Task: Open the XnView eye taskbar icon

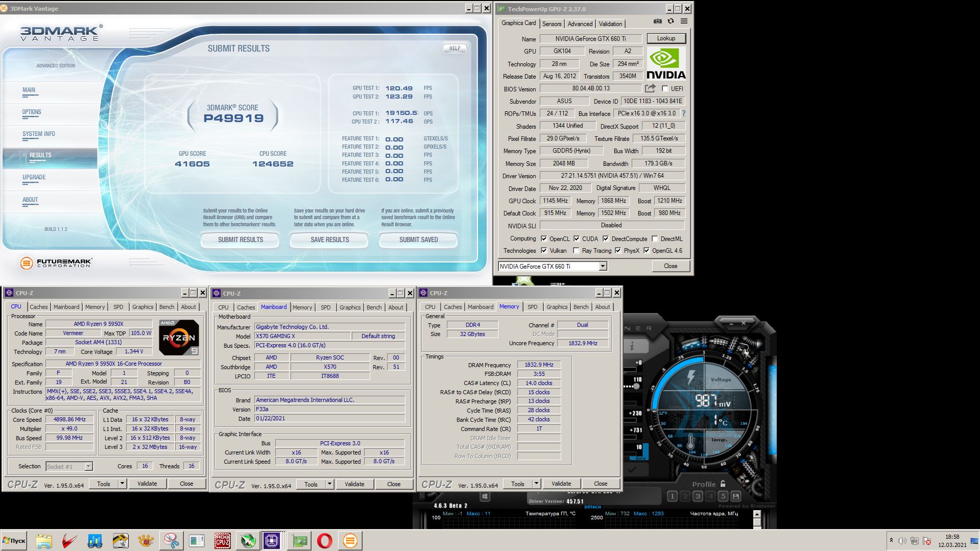Action: pos(146,541)
